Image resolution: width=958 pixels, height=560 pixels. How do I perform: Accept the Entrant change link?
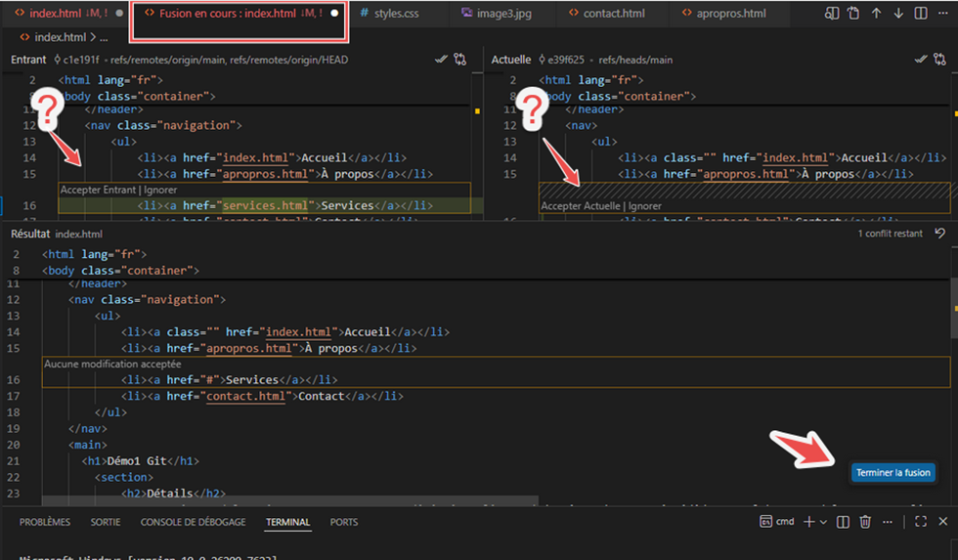(100, 190)
